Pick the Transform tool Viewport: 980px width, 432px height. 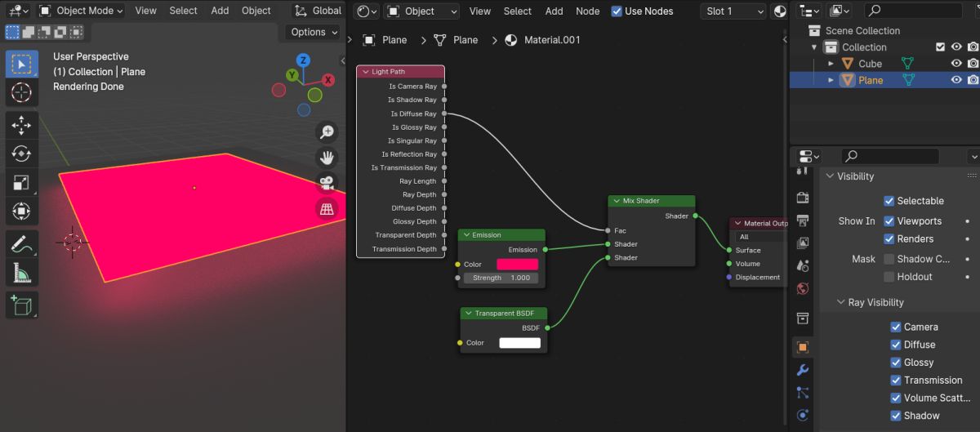pyautogui.click(x=21, y=211)
